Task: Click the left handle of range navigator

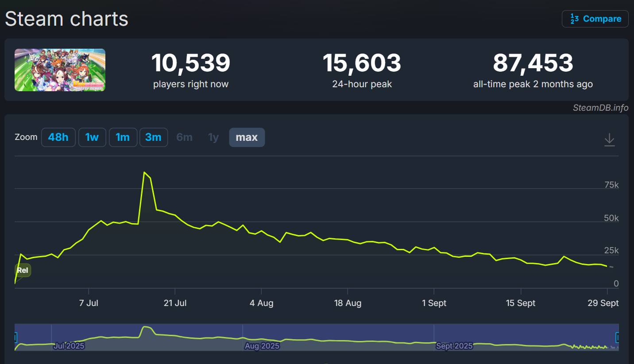Action: (x=16, y=338)
